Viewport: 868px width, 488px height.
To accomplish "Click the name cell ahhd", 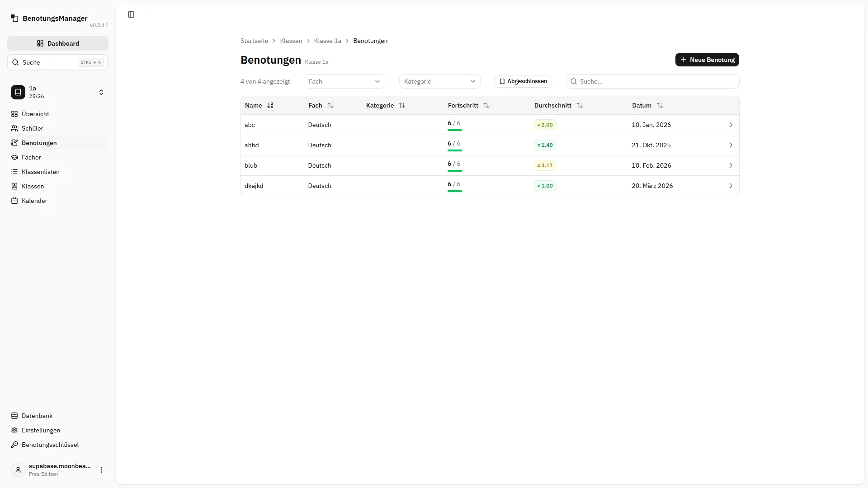I will click(x=252, y=145).
